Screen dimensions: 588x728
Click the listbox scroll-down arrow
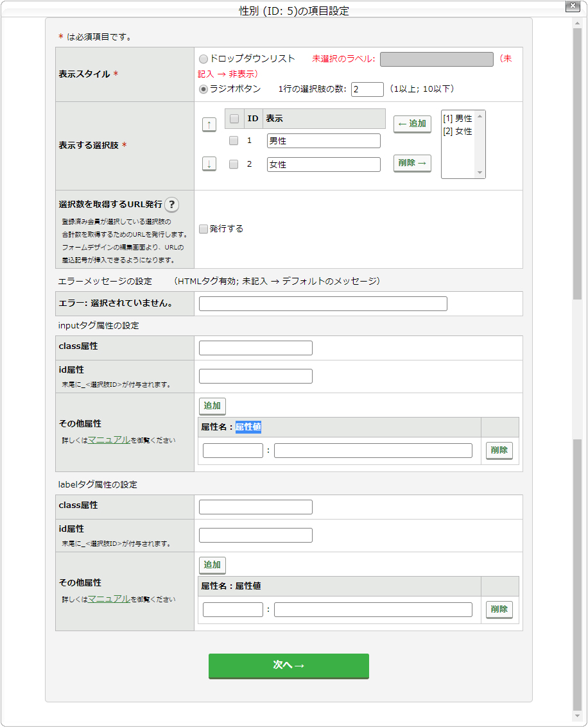point(480,173)
